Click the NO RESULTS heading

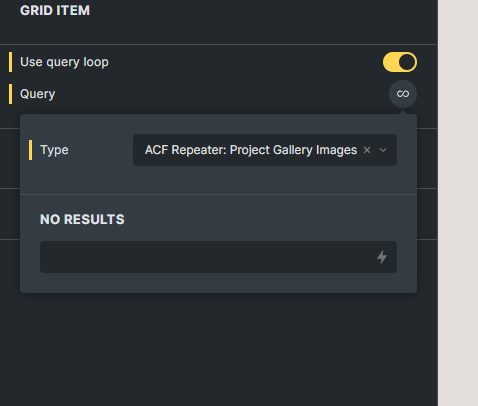(x=82, y=219)
